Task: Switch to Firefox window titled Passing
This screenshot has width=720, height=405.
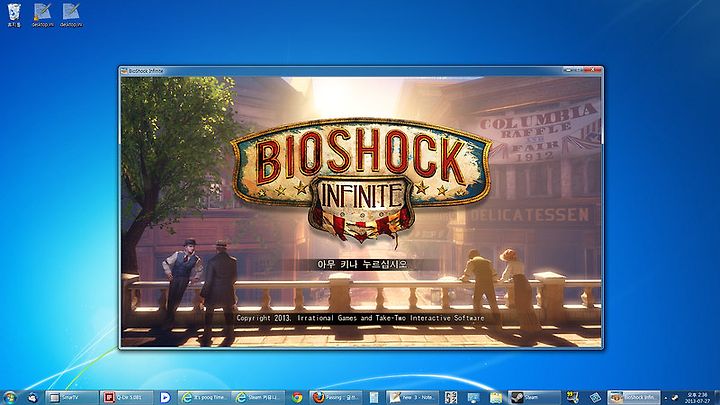Action: pyautogui.click(x=336, y=397)
